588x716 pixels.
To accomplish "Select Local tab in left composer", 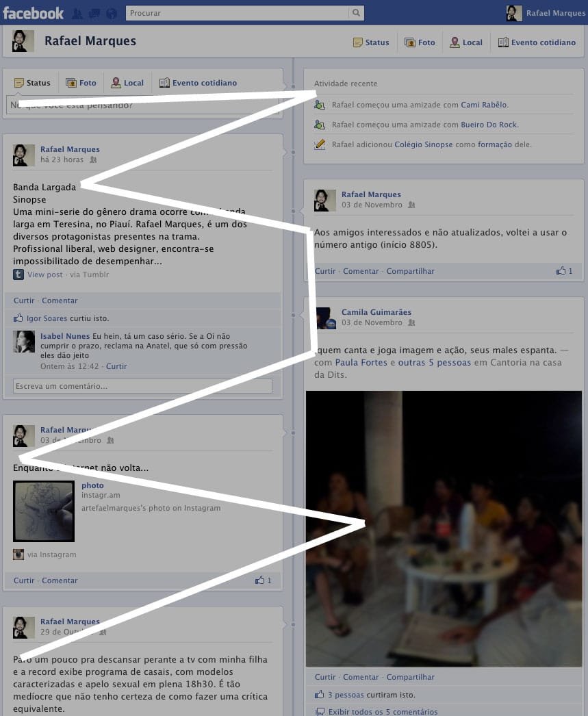I will 127,83.
